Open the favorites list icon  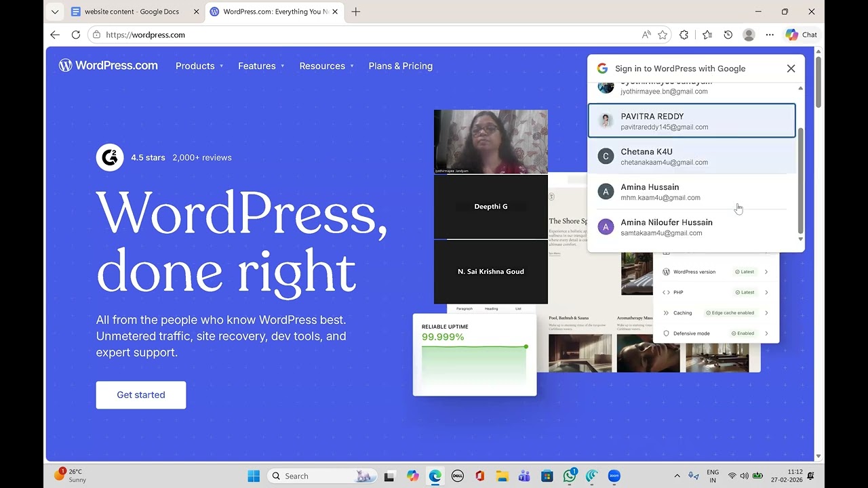coord(707,35)
